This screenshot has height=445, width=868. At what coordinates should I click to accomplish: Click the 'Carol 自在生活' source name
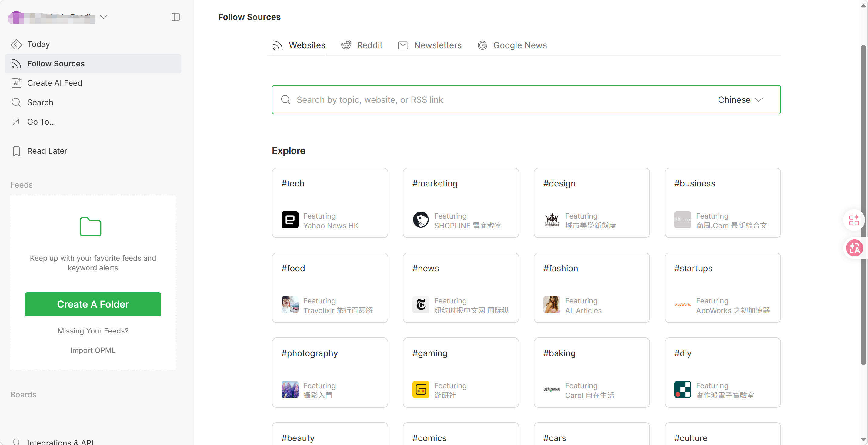[590, 395]
